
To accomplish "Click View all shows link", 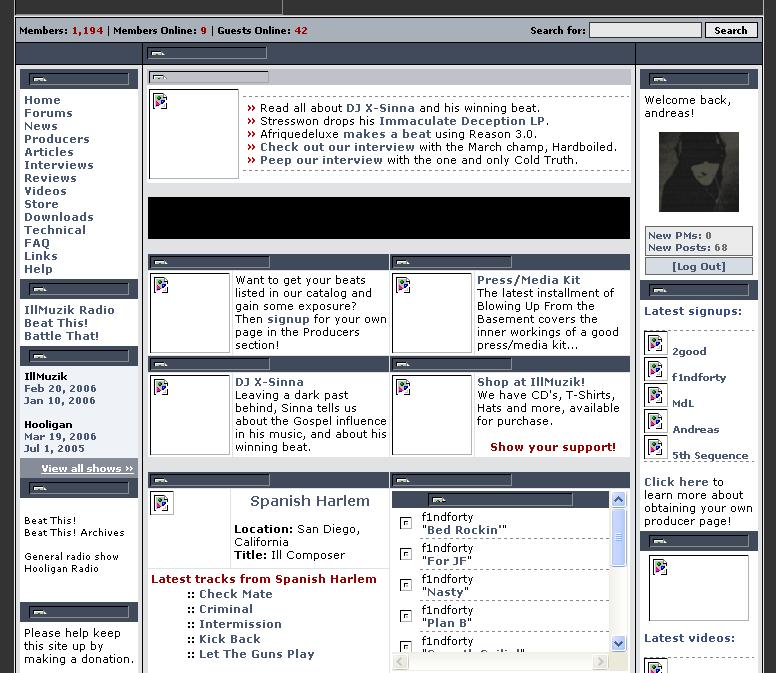I will 87,468.
